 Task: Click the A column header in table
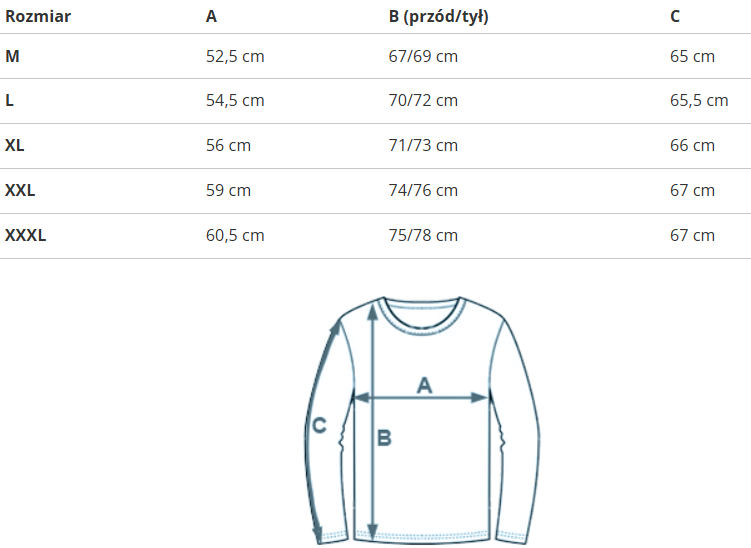pos(211,17)
